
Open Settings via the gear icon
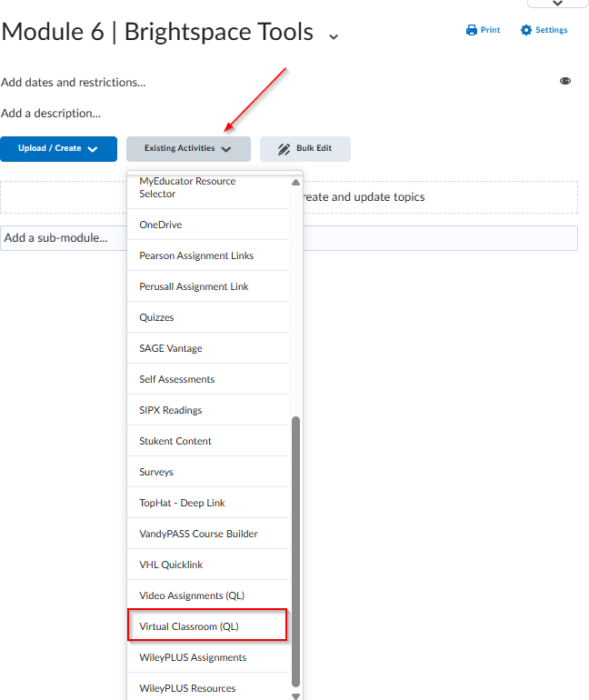(526, 30)
